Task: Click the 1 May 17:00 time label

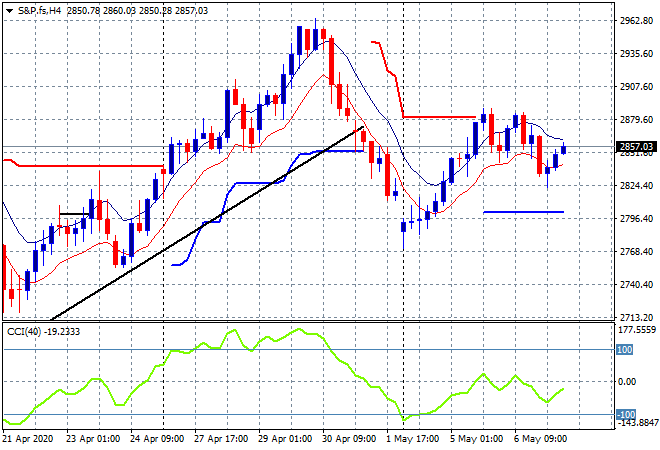Action: pos(412,439)
